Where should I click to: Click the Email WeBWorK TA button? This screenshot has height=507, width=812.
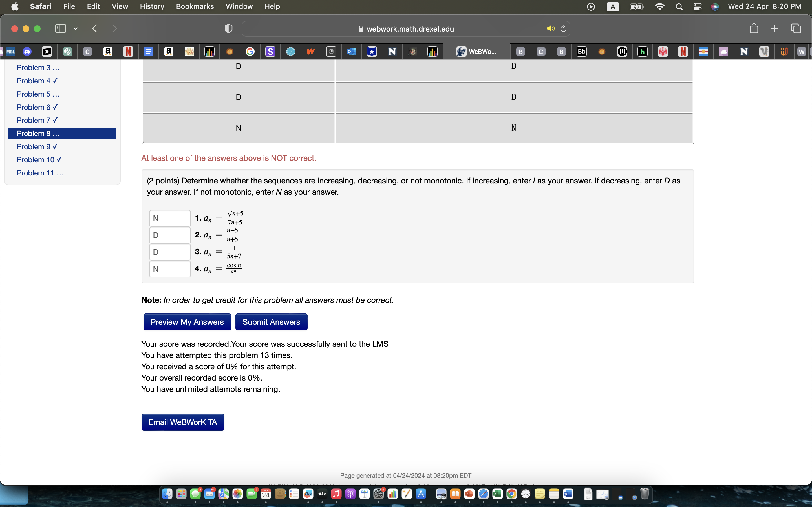182,422
